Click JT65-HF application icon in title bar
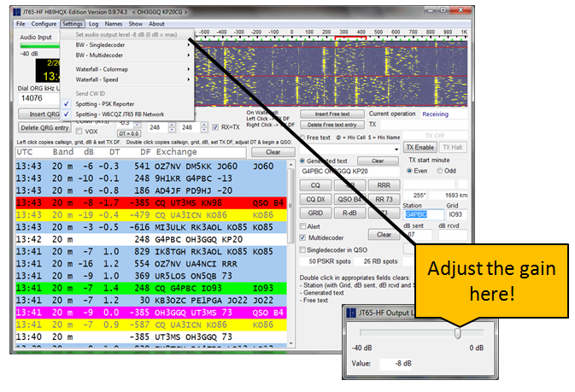The image size is (575, 392). click(x=17, y=12)
